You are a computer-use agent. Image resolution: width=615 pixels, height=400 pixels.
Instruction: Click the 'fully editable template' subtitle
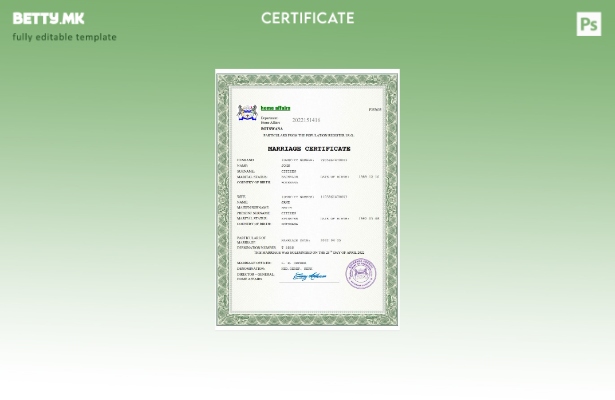click(64, 37)
